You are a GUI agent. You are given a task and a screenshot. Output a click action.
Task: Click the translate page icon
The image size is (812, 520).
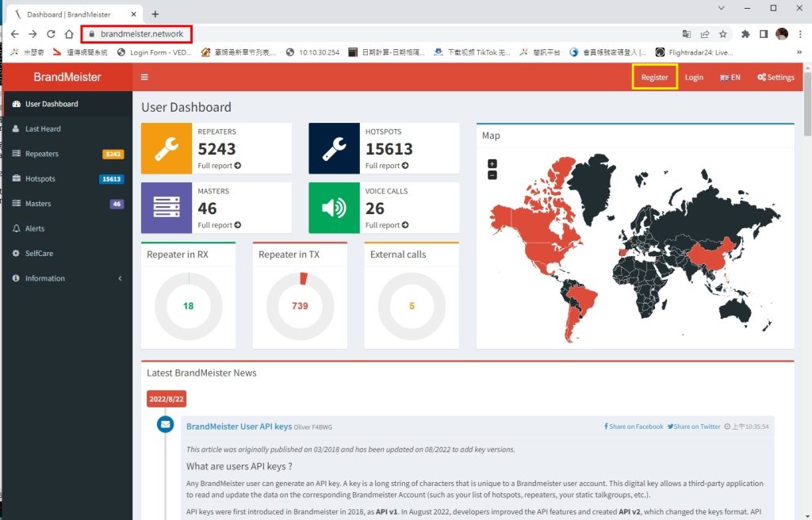pos(687,33)
